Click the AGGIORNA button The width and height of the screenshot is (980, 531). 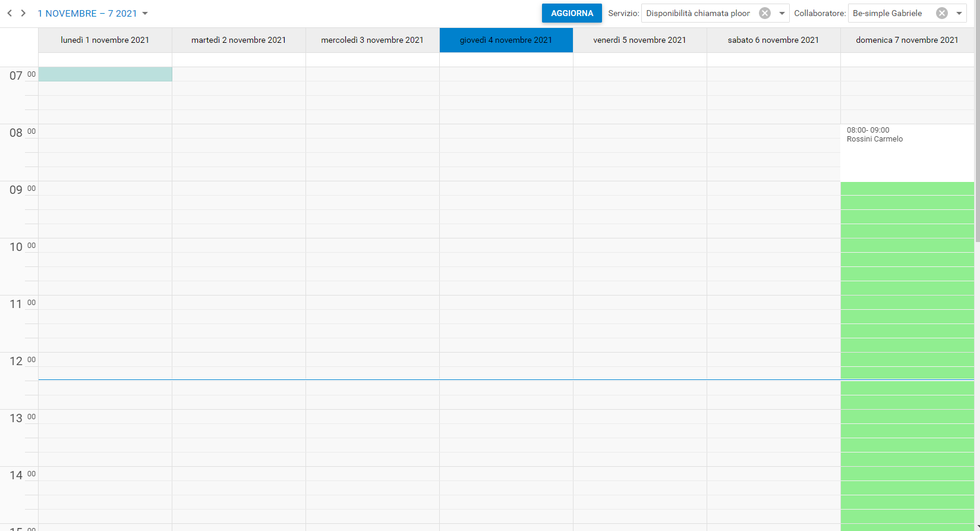pos(572,13)
